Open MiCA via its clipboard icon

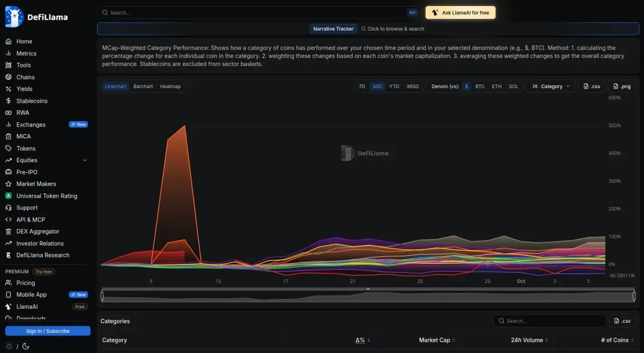(x=8, y=136)
